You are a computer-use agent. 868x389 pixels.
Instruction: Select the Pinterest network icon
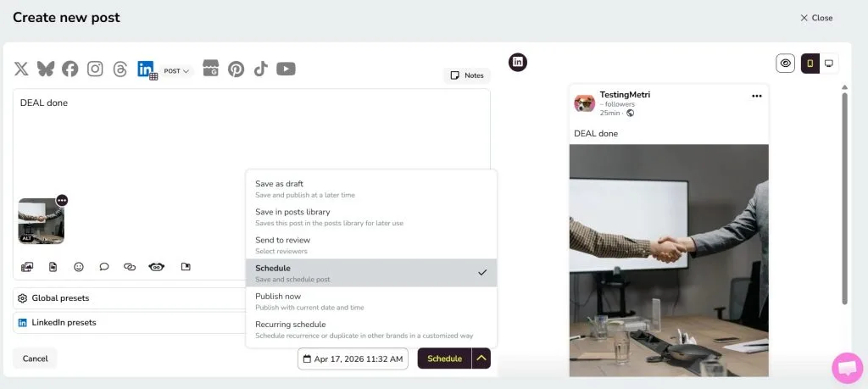[236, 69]
